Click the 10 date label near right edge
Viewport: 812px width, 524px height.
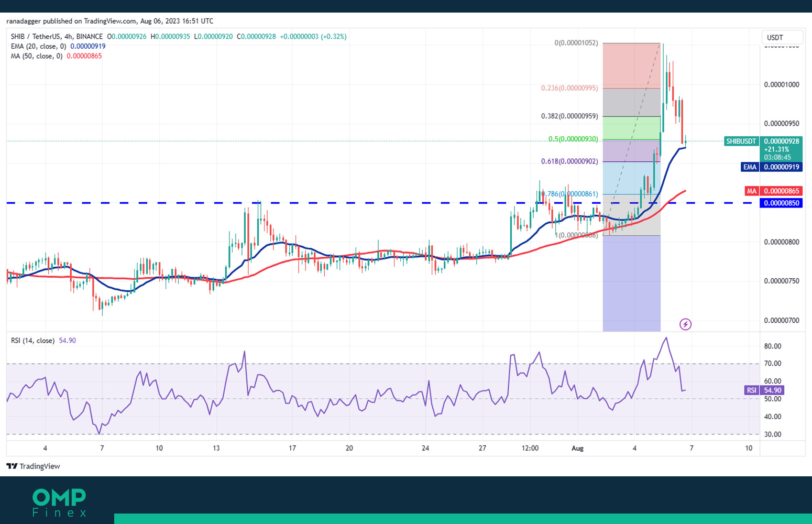coord(749,449)
